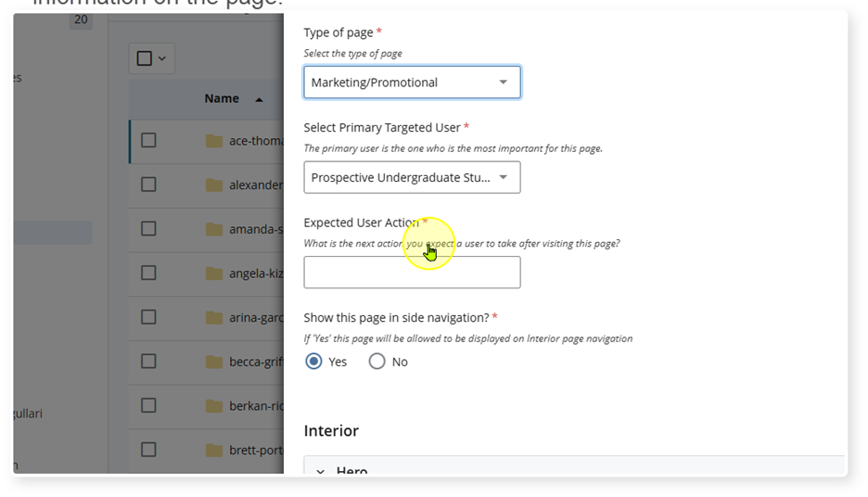Image resolution: width=868 pixels, height=497 pixels.
Task: Click the brett-port folder icon
Action: [x=214, y=450]
